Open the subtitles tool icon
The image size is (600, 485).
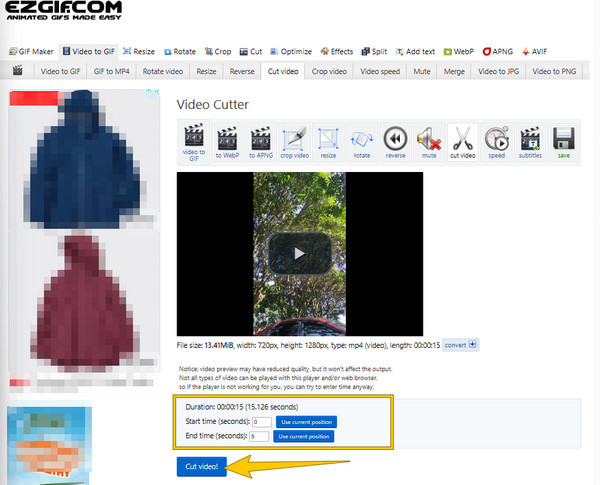point(530,142)
